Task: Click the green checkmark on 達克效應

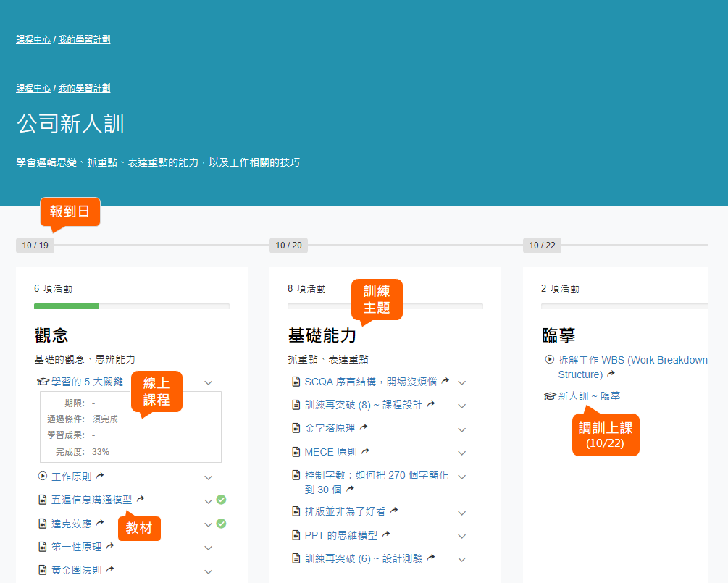Action: click(x=222, y=524)
